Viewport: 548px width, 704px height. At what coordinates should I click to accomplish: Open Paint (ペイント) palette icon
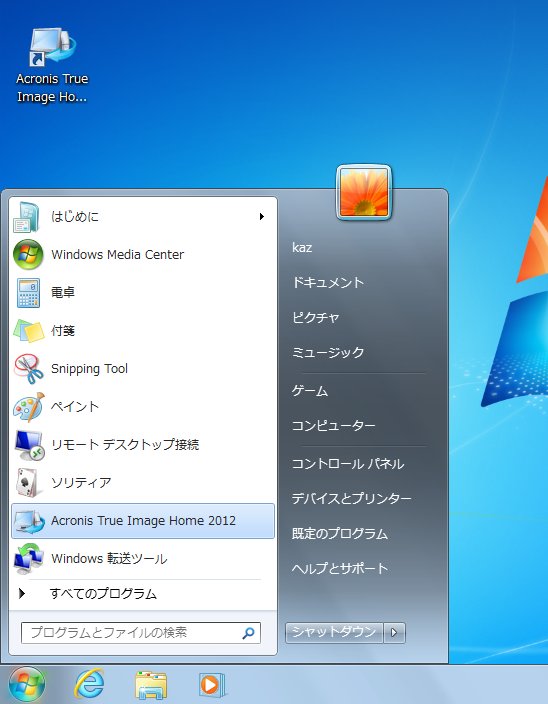pos(28,407)
